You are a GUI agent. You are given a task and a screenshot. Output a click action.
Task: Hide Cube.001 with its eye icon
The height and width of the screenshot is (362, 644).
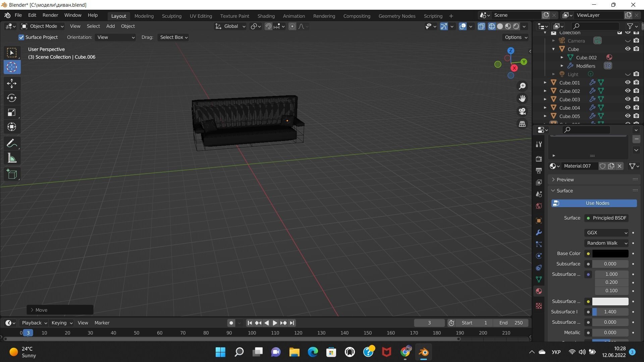(628, 82)
